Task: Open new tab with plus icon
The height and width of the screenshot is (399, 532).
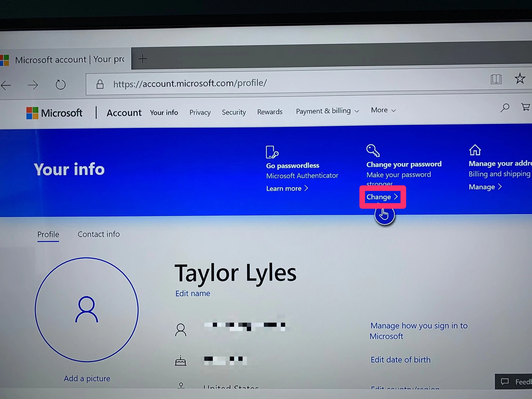Action: [143, 59]
